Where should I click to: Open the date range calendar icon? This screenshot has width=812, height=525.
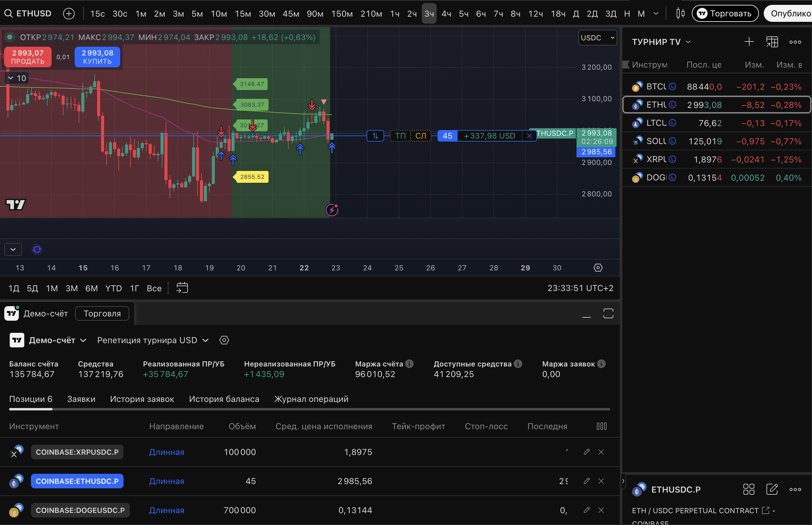click(x=182, y=288)
